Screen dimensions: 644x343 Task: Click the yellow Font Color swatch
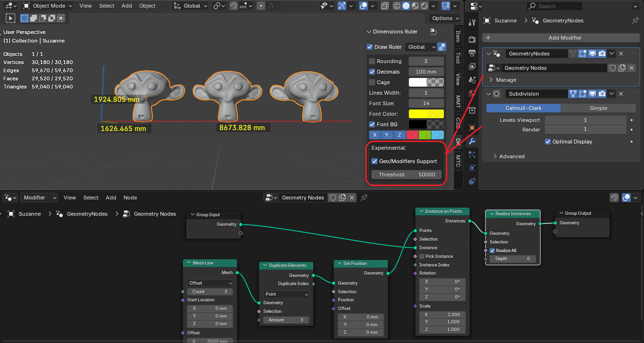pos(426,114)
